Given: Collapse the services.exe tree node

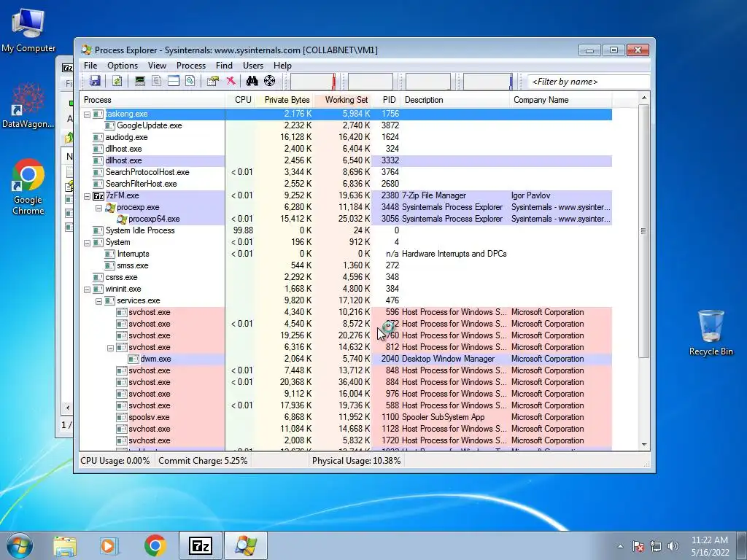Looking at the screenshot, I should click(98, 301).
